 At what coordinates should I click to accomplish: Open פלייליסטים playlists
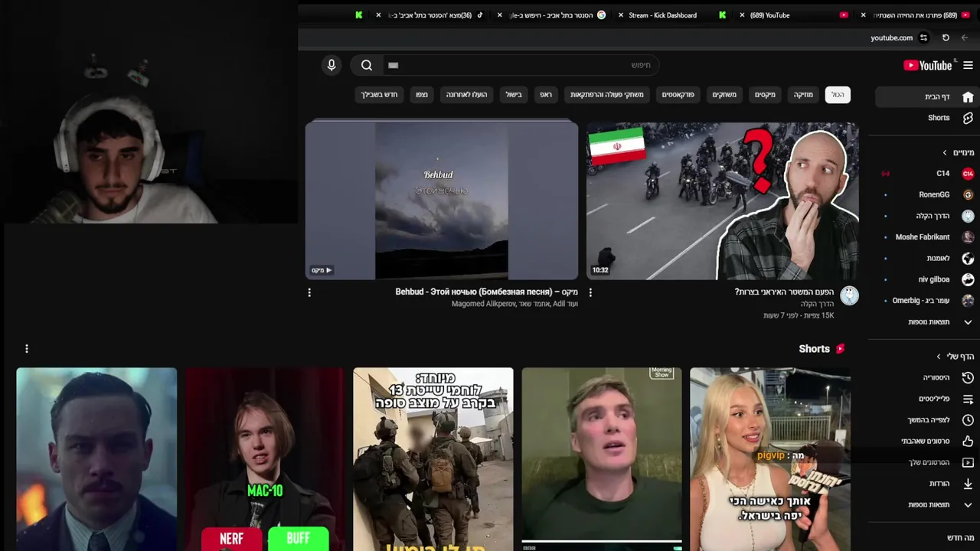click(926, 399)
